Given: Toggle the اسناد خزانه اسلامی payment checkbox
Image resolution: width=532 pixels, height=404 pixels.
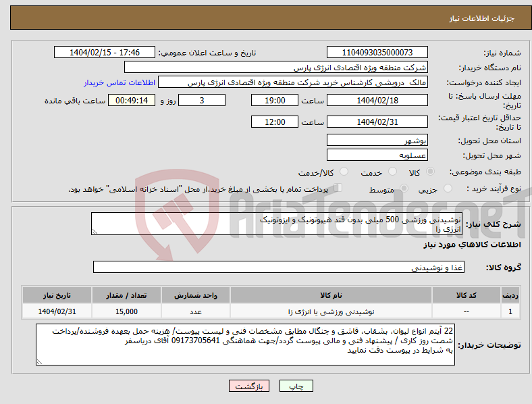Looking at the screenshot, I should click(x=338, y=188).
